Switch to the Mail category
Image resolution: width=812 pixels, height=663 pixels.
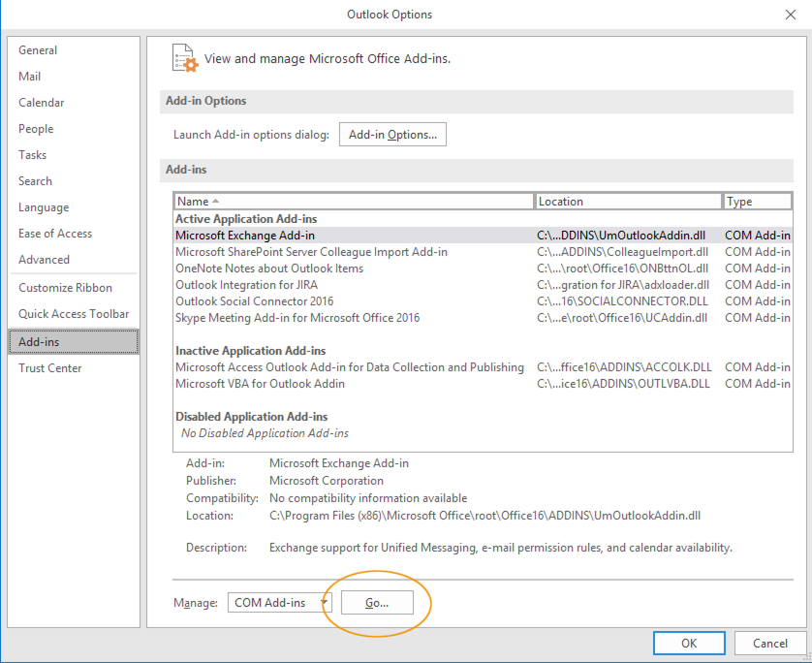(29, 77)
